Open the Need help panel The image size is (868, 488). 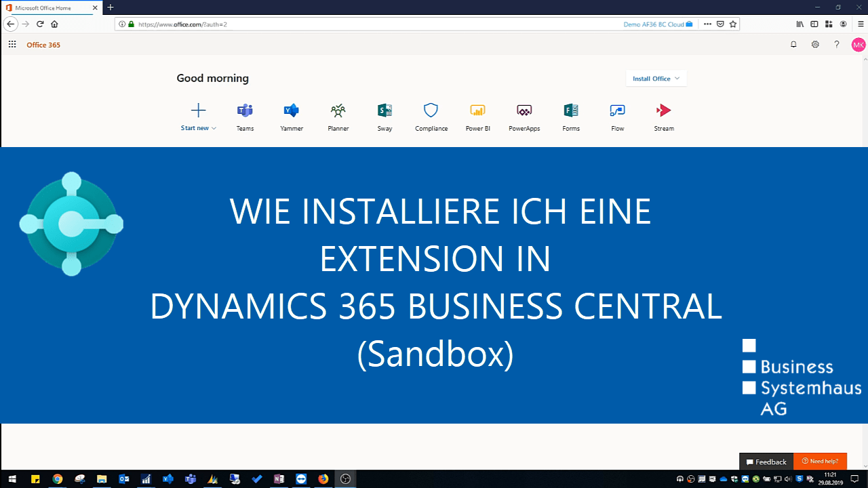pos(821,461)
